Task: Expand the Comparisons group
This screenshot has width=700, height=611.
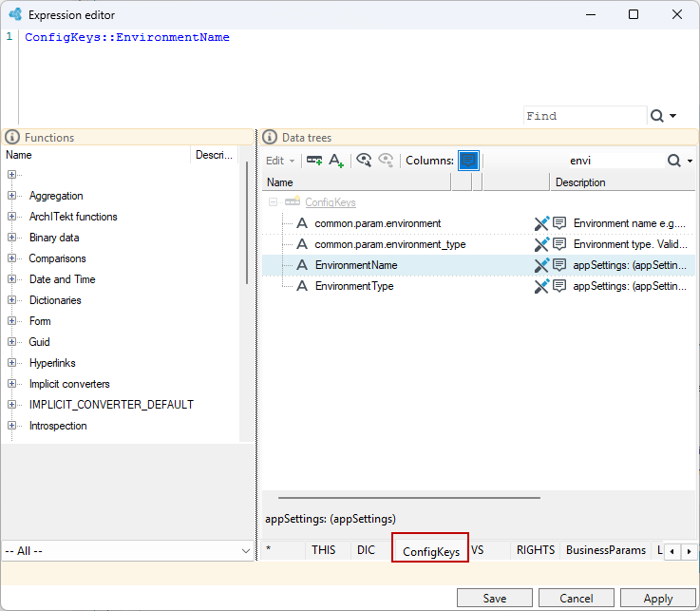Action: [x=11, y=258]
